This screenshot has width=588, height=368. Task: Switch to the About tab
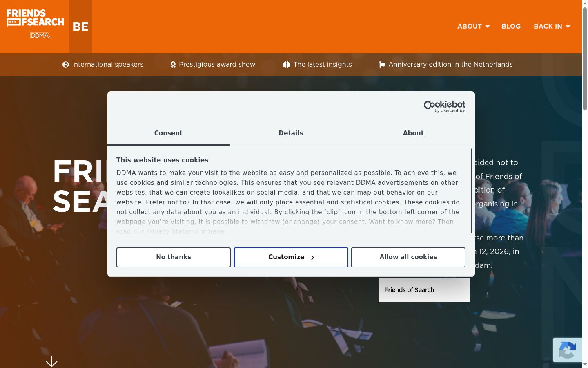point(413,133)
